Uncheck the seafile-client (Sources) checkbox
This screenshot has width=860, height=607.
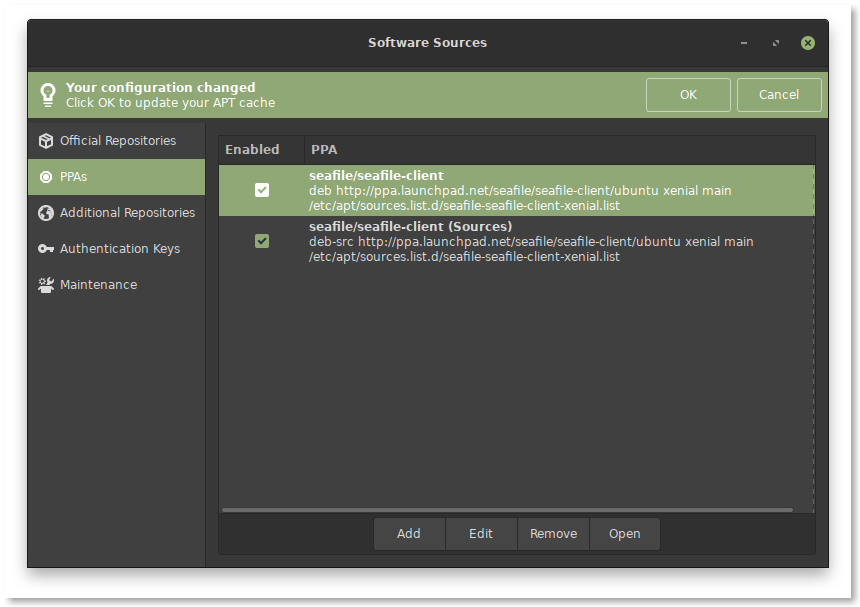tap(262, 241)
